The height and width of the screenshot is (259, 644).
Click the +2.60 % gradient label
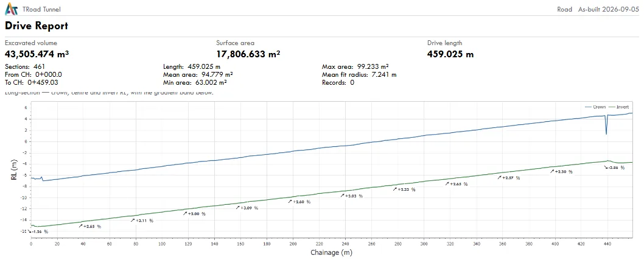pyautogui.click(x=299, y=202)
